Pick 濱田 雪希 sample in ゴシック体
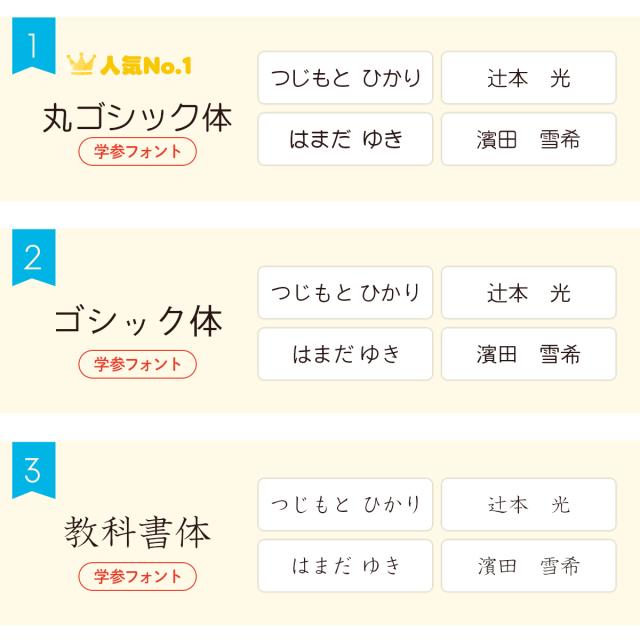This screenshot has width=640, height=640. tap(528, 354)
